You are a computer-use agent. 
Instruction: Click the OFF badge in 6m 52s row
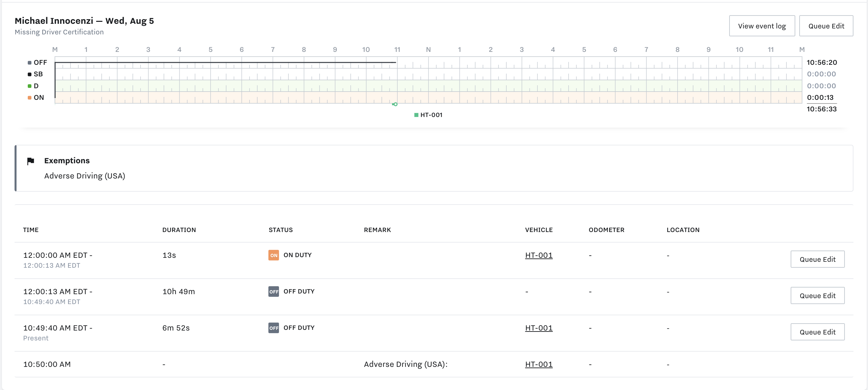pyautogui.click(x=273, y=328)
